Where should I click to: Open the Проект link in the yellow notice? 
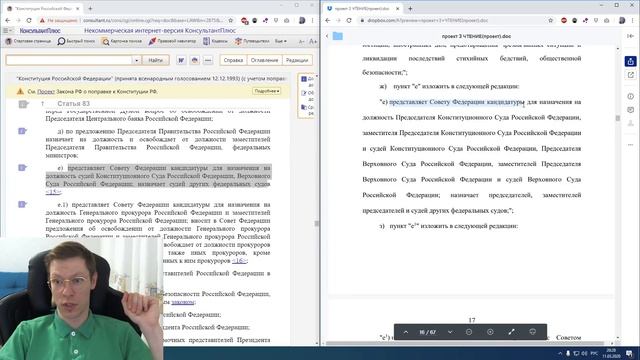click(46, 92)
